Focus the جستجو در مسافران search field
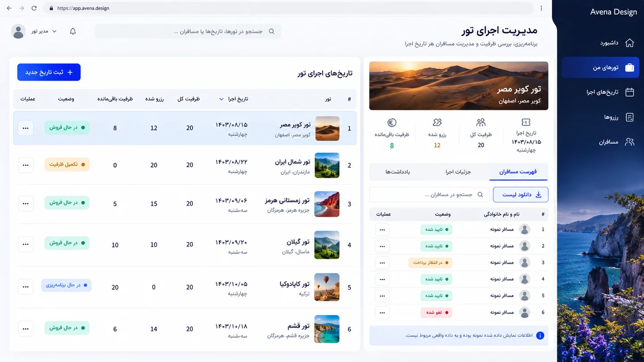Image resolution: width=644 pixels, height=362 pixels. coord(429,194)
